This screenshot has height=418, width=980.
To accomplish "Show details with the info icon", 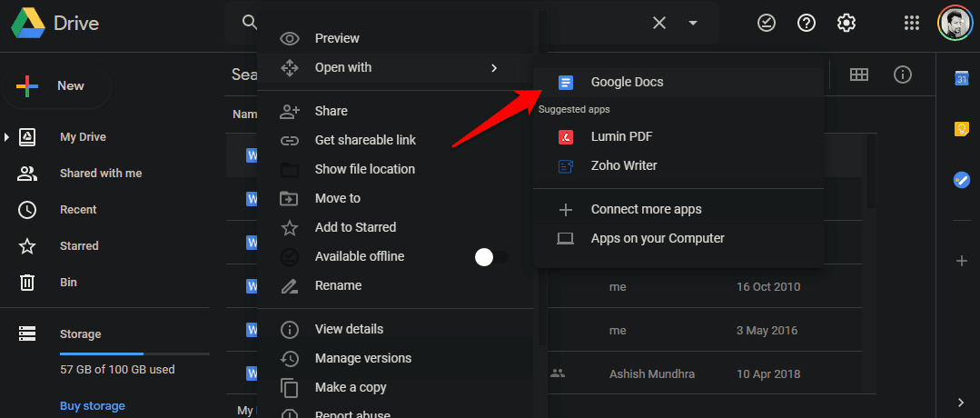I will point(902,75).
